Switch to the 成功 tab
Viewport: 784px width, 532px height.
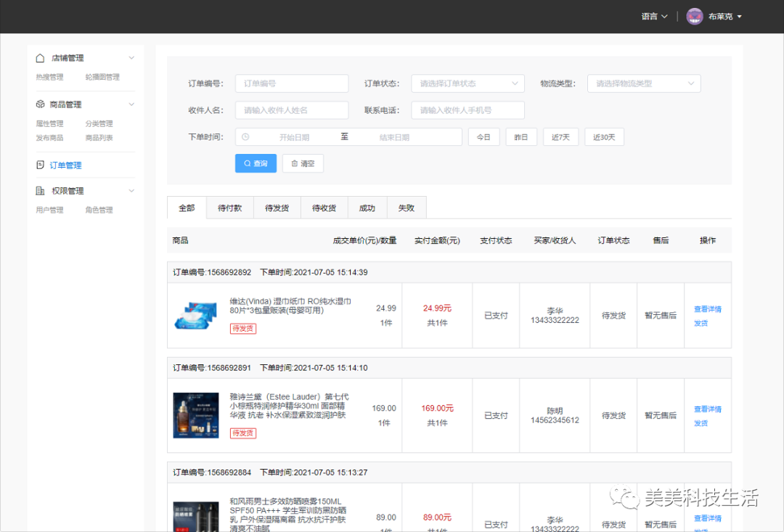(367, 207)
